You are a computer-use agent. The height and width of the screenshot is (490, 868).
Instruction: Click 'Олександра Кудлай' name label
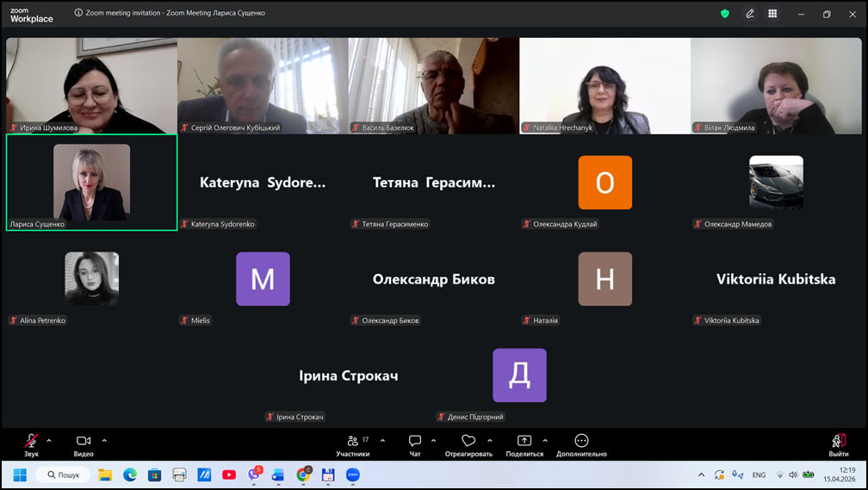point(565,224)
